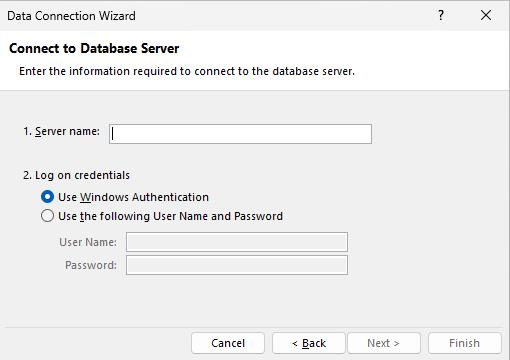Click the Server name input field
This screenshot has width=510, height=360.
click(240, 134)
